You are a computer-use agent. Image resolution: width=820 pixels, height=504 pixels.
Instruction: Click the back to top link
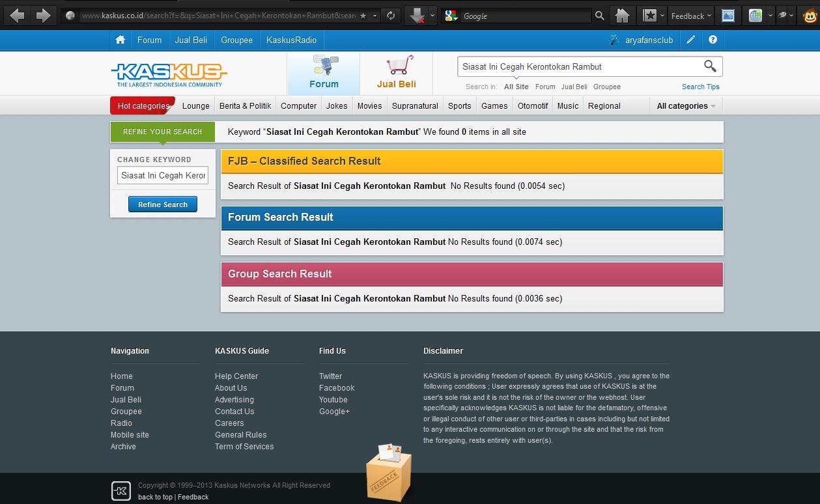coord(155,497)
